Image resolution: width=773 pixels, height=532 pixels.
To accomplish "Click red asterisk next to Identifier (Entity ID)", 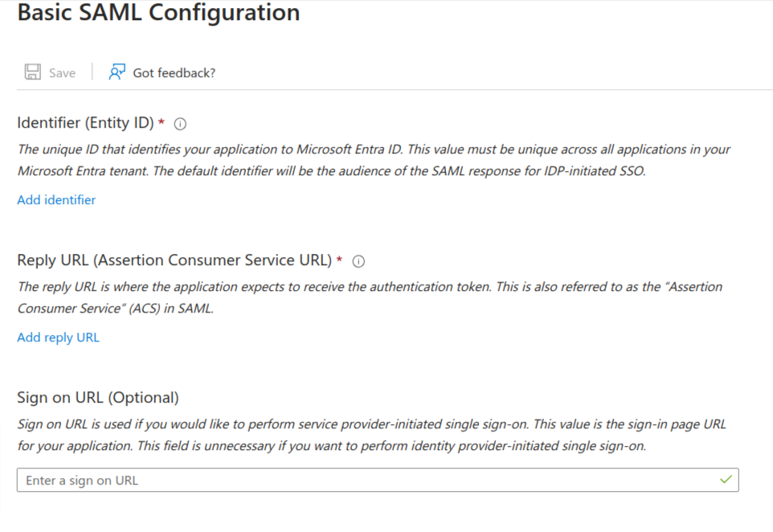I will [x=162, y=122].
